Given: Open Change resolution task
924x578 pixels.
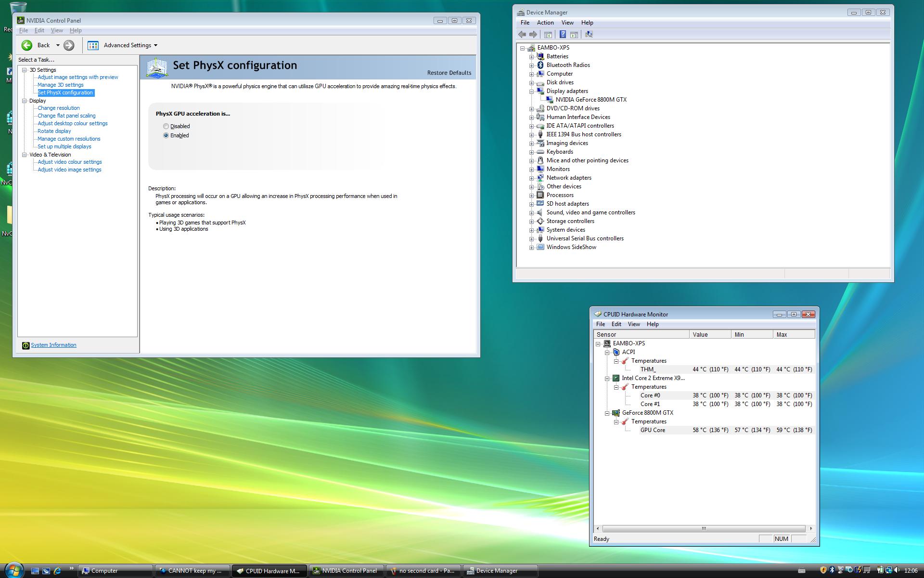Looking at the screenshot, I should pyautogui.click(x=59, y=108).
